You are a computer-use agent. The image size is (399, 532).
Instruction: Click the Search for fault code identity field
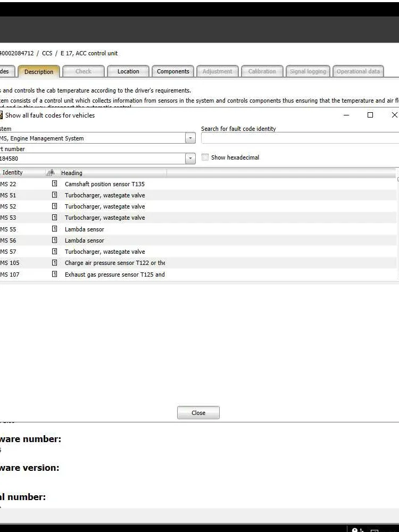[300, 138]
